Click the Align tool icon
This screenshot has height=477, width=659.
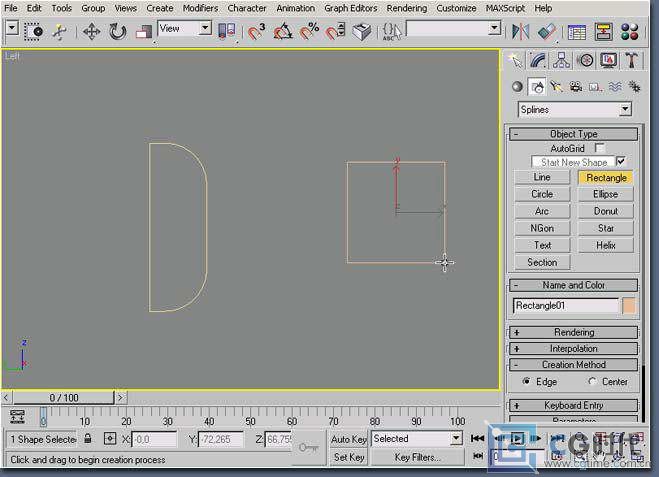pos(547,32)
